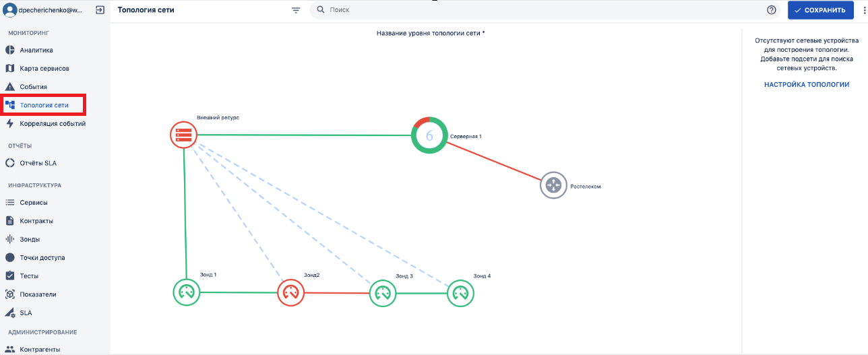Click the Серверная 1 label
The height and width of the screenshot is (355, 868).
tap(466, 136)
